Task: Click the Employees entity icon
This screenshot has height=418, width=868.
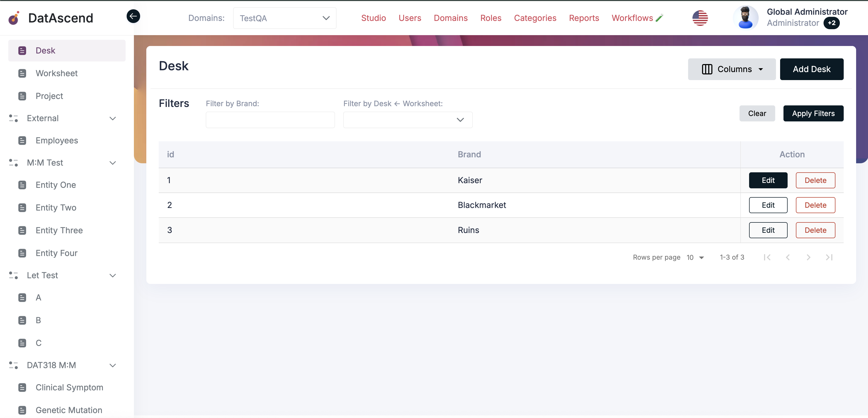Action: 22,141
